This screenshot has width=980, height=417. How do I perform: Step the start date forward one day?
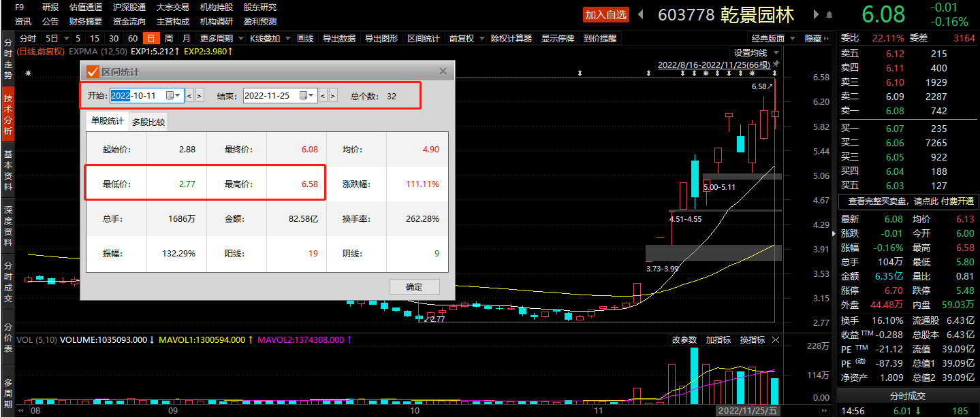(x=200, y=96)
